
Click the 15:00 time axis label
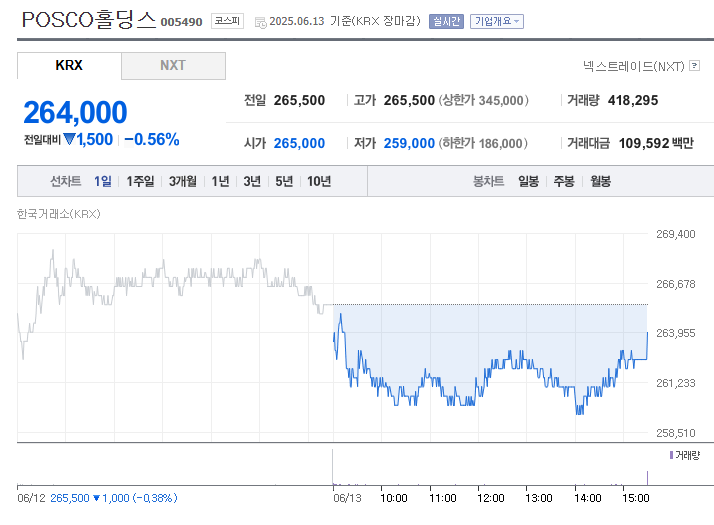[x=636, y=498]
